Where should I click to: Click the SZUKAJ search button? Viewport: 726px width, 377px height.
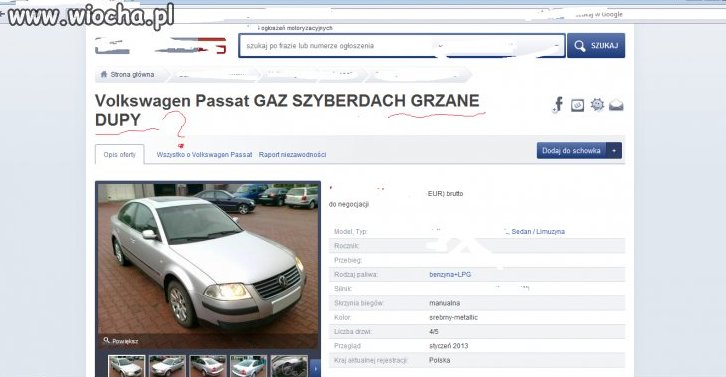click(x=596, y=45)
